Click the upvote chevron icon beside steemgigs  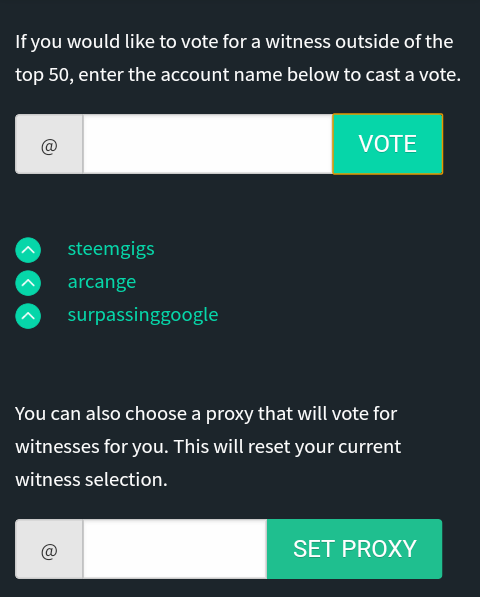pos(28,250)
